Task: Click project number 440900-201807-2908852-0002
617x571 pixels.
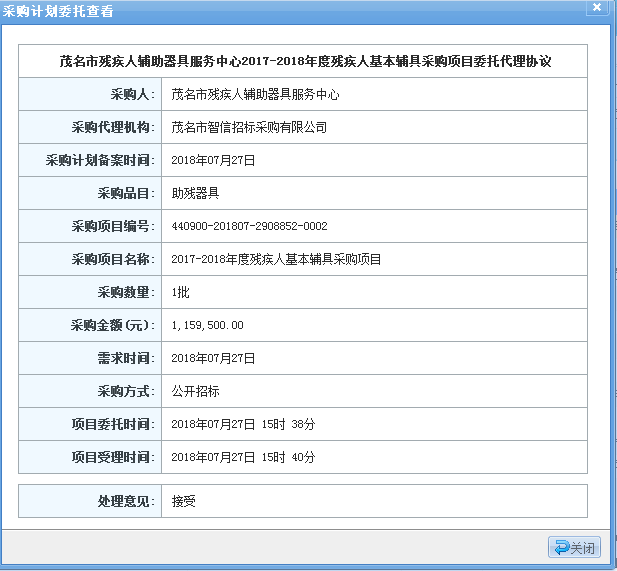Action: click(249, 226)
